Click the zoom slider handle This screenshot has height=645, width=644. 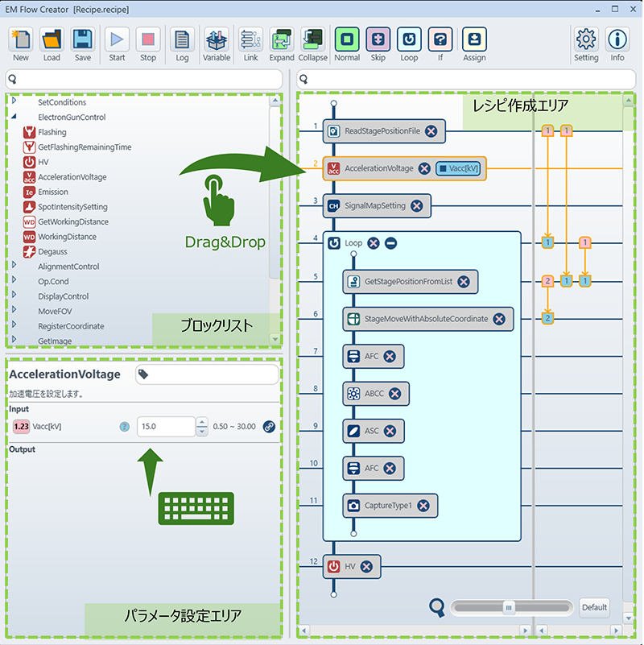click(x=509, y=608)
